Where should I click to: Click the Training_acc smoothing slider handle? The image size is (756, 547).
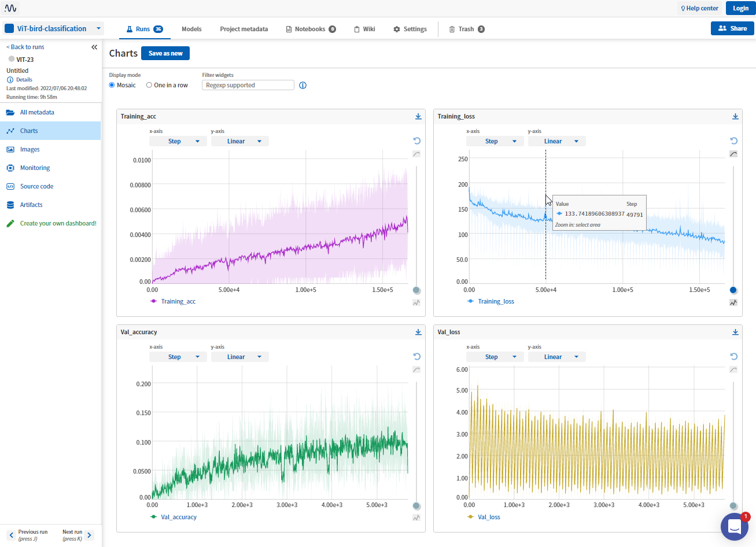(x=416, y=290)
